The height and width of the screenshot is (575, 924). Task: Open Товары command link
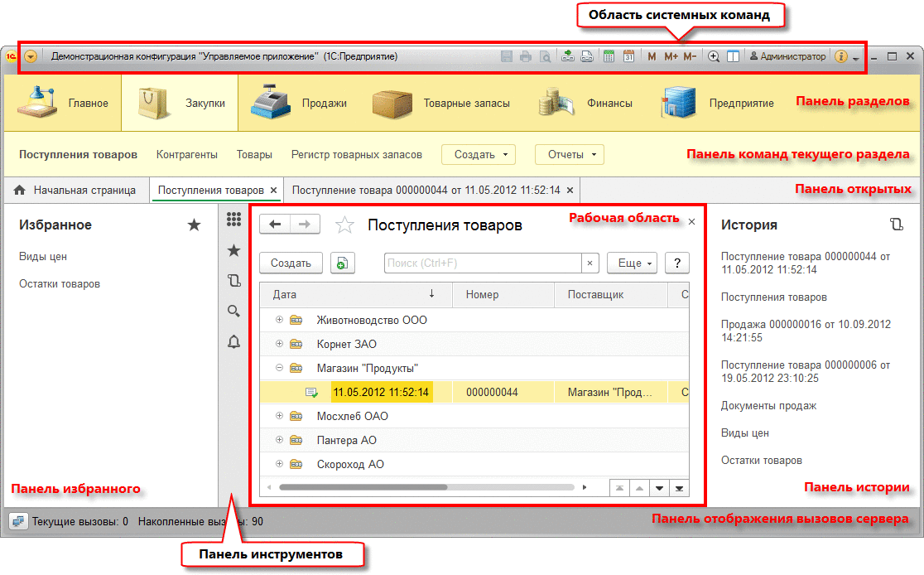(254, 154)
